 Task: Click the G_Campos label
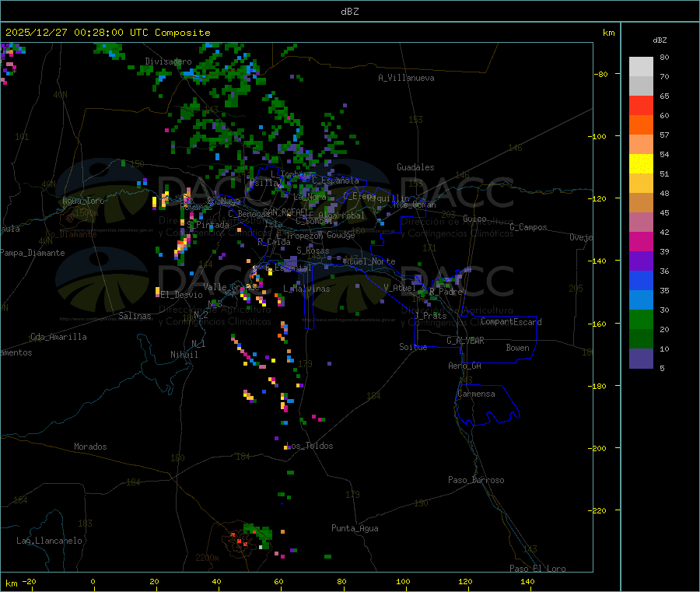pyautogui.click(x=529, y=227)
